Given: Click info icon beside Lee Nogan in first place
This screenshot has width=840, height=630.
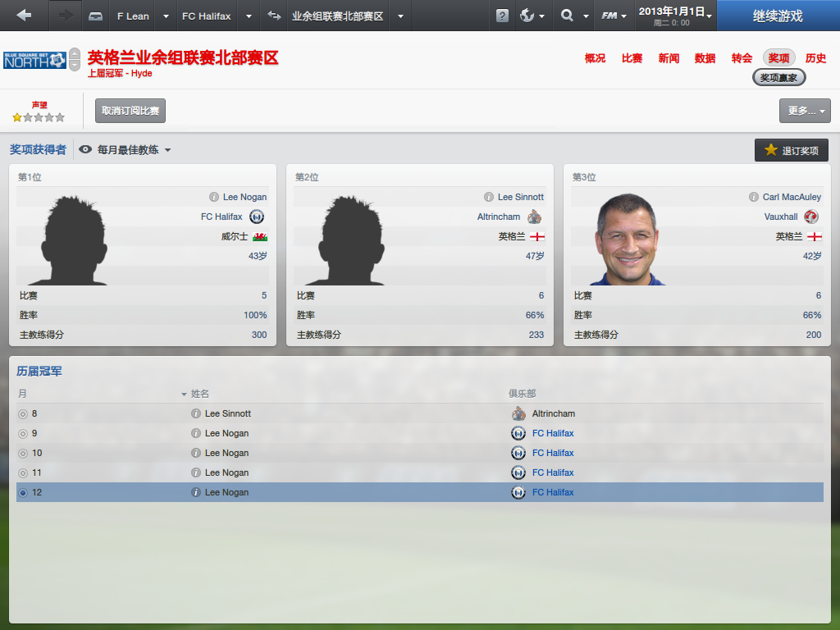Looking at the screenshot, I should pos(214,197).
